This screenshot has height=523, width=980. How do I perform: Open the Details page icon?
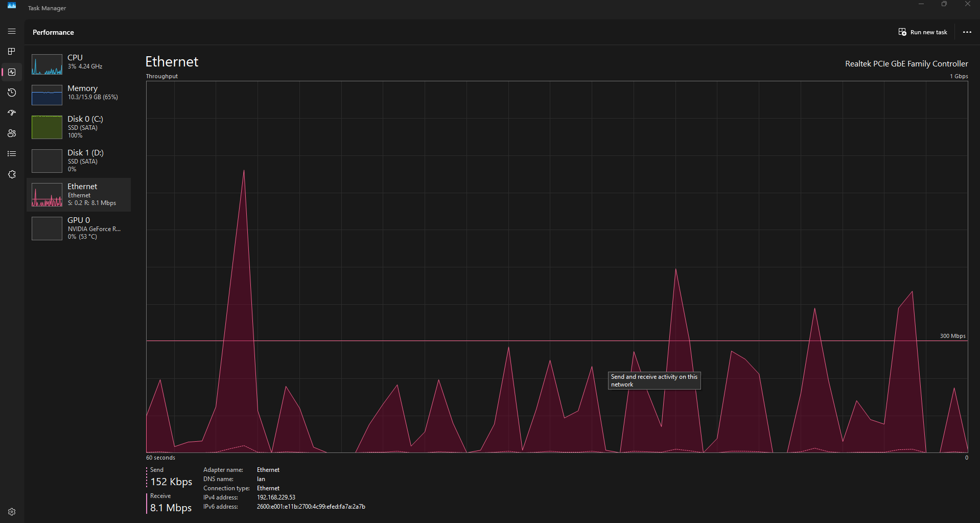coord(11,153)
